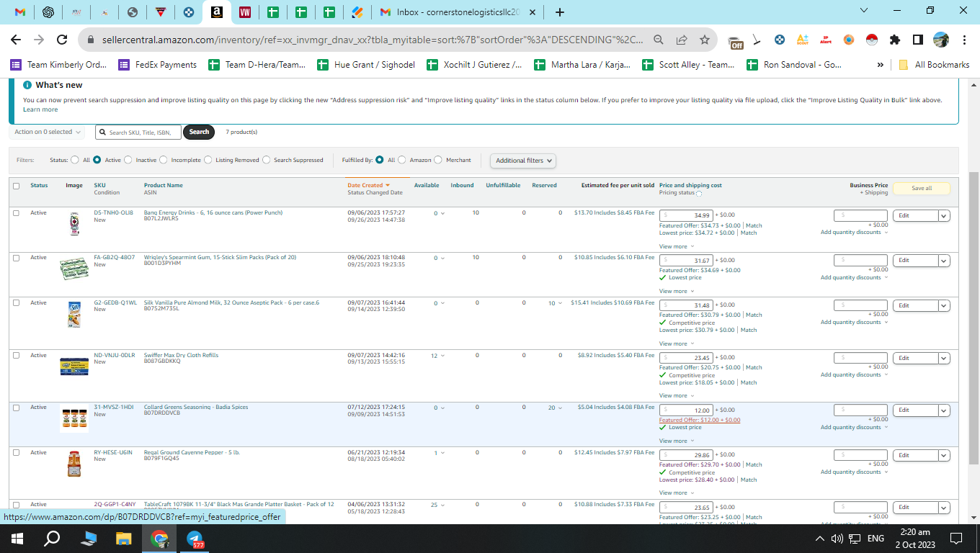Viewport: 980px width, 553px height.
Task: Select the Inactive status filter
Action: (128, 160)
